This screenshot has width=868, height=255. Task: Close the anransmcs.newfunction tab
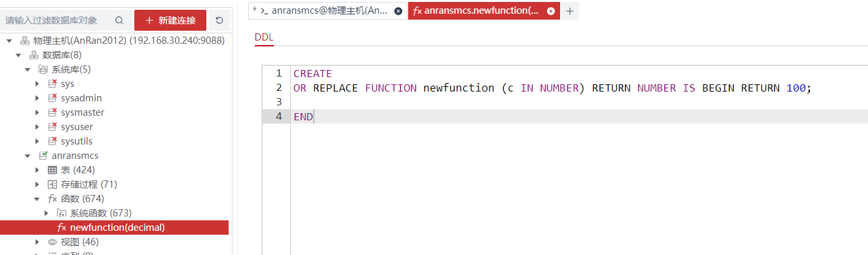551,11
